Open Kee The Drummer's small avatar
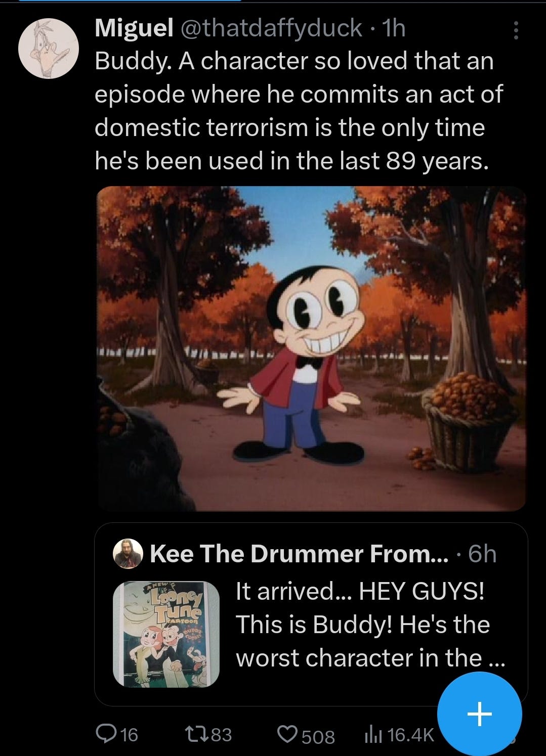 point(128,554)
